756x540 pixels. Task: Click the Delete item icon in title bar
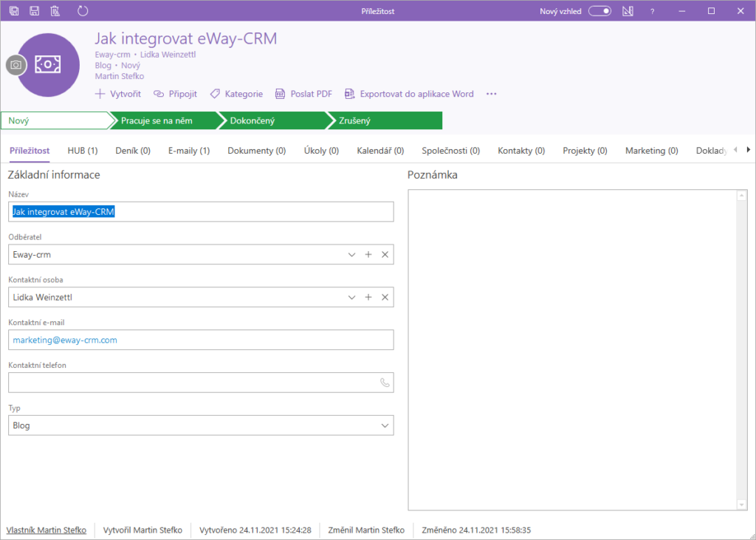55,10
